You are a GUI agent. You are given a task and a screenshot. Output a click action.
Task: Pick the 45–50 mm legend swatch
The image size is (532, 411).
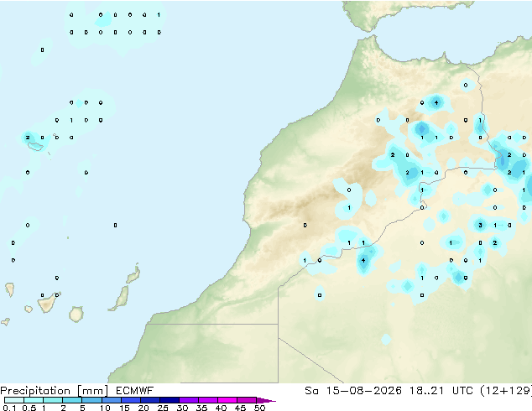pos(247,400)
